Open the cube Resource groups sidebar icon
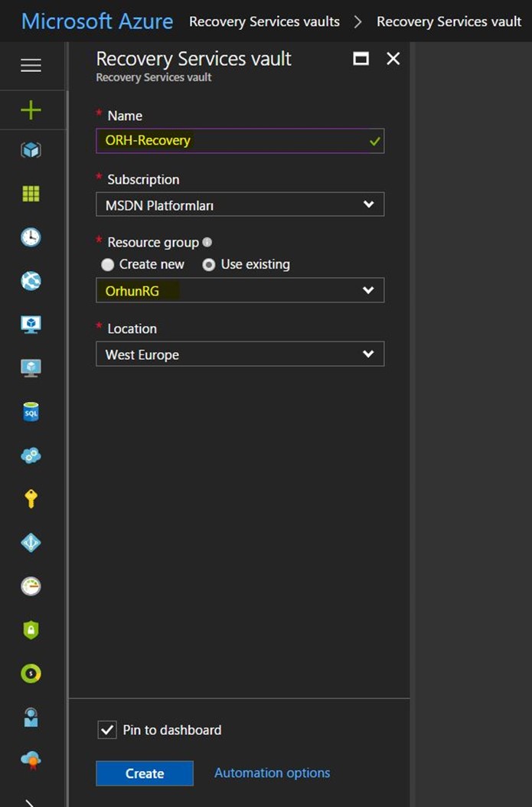 (31, 150)
